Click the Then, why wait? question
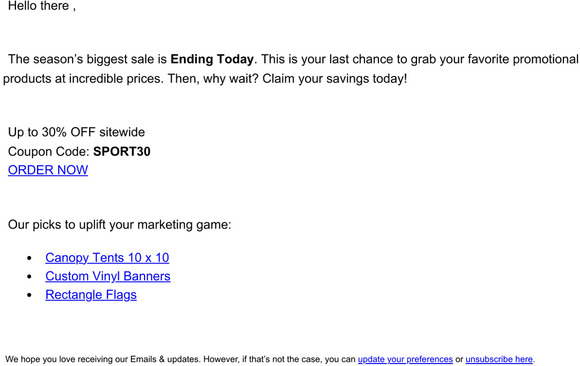 [x=213, y=78]
